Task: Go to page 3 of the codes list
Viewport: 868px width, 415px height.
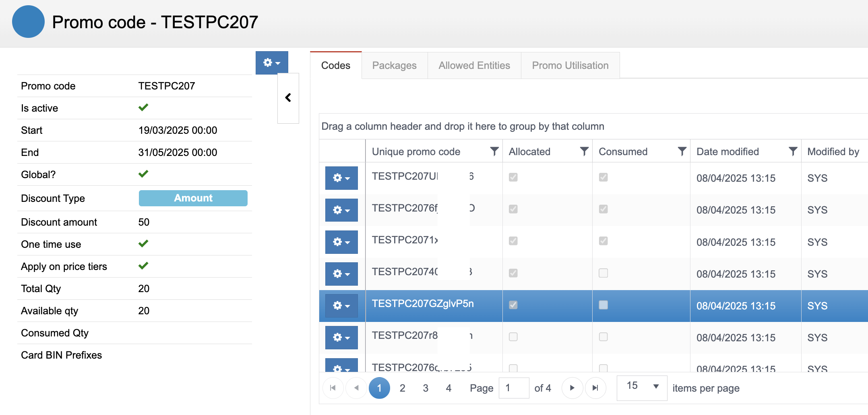Action: coord(426,388)
